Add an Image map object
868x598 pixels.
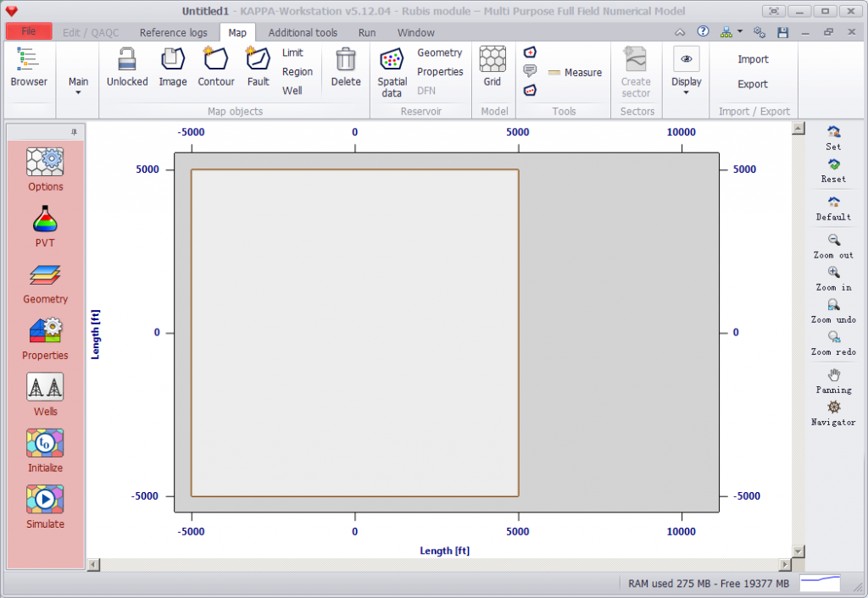click(x=173, y=59)
